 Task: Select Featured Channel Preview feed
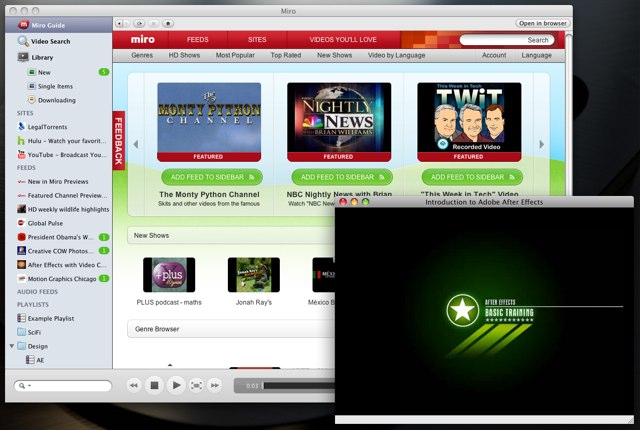tap(58, 195)
